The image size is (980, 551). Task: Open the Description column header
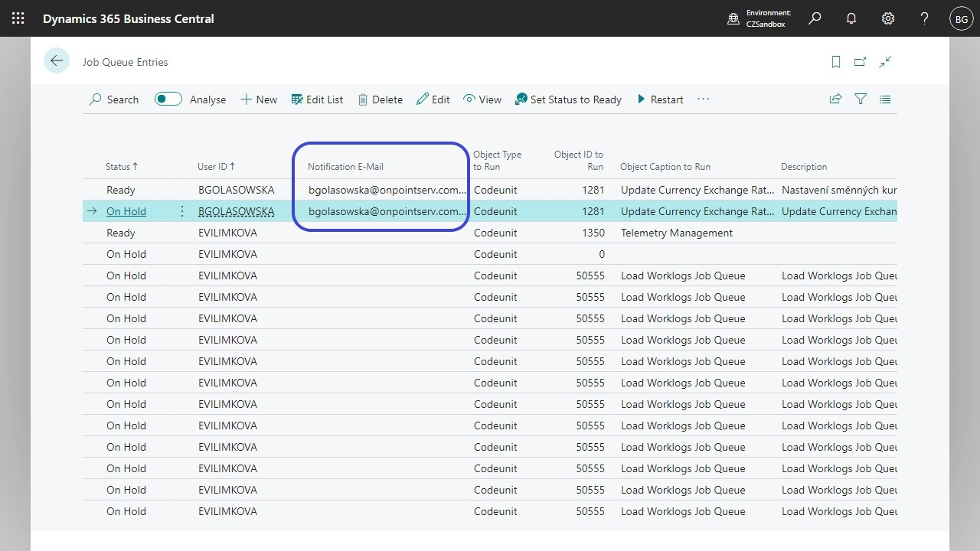[804, 167]
